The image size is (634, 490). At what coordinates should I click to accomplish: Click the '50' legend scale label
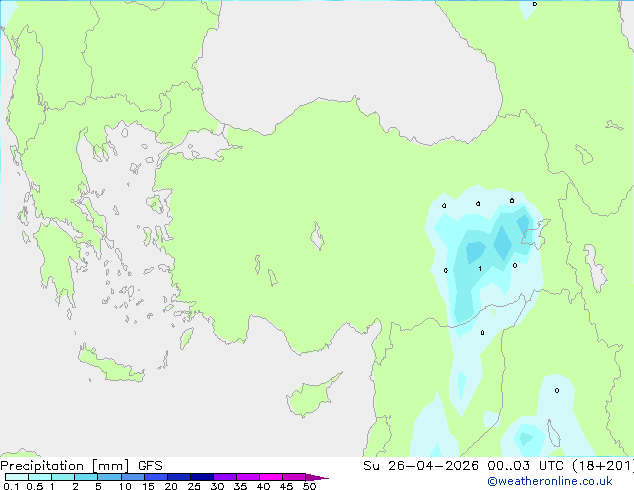(x=309, y=486)
